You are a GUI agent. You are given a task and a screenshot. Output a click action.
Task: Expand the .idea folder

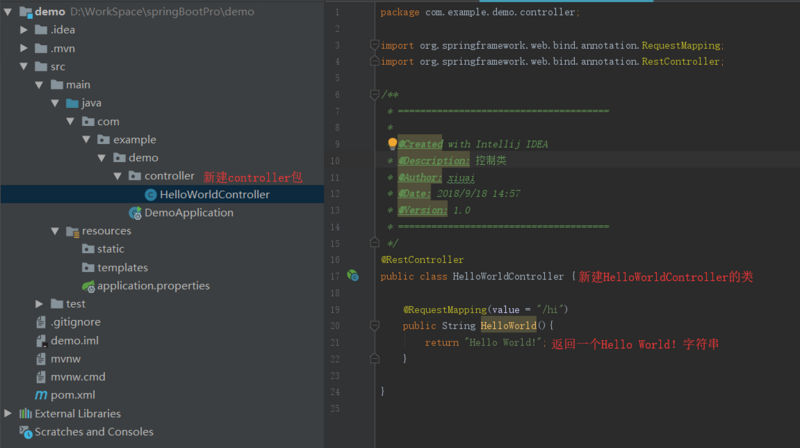[x=24, y=30]
